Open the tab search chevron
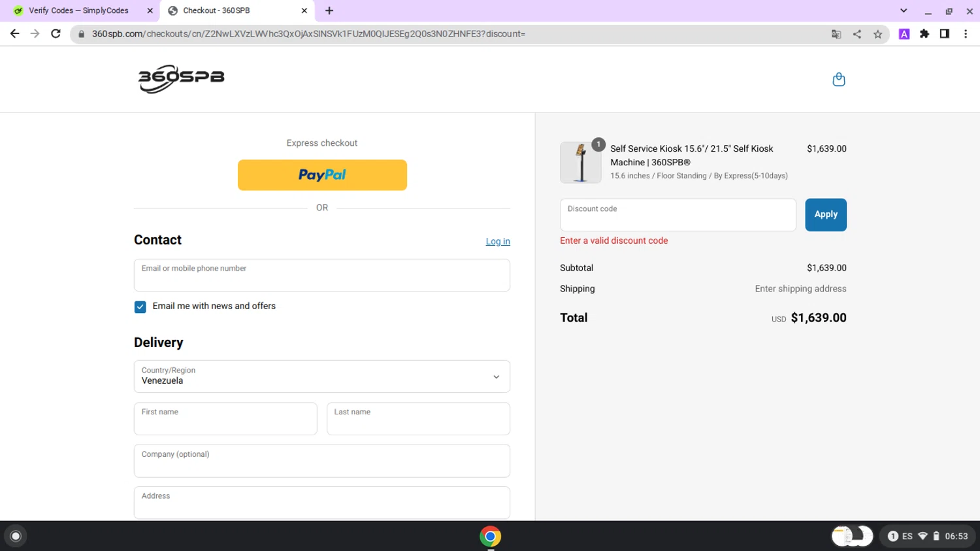The height and width of the screenshot is (551, 980). click(x=904, y=10)
